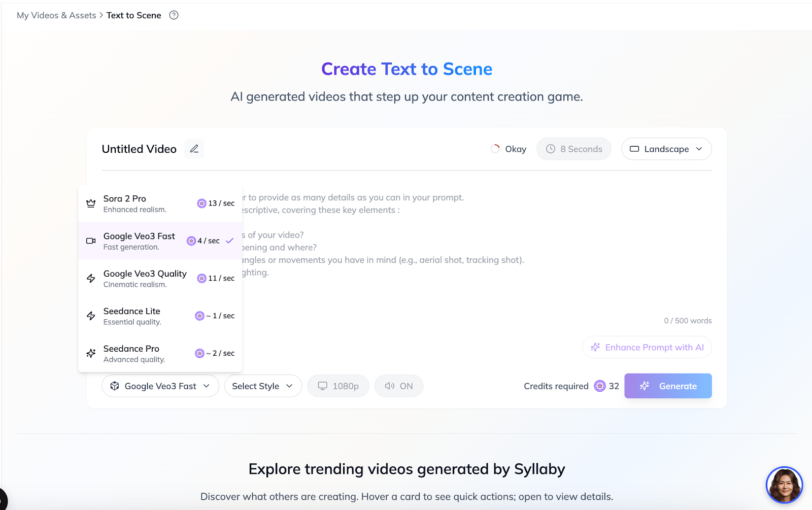Screen dimensions: 812x510
Task: Click the monitor icon beside 1080p
Action: point(322,386)
